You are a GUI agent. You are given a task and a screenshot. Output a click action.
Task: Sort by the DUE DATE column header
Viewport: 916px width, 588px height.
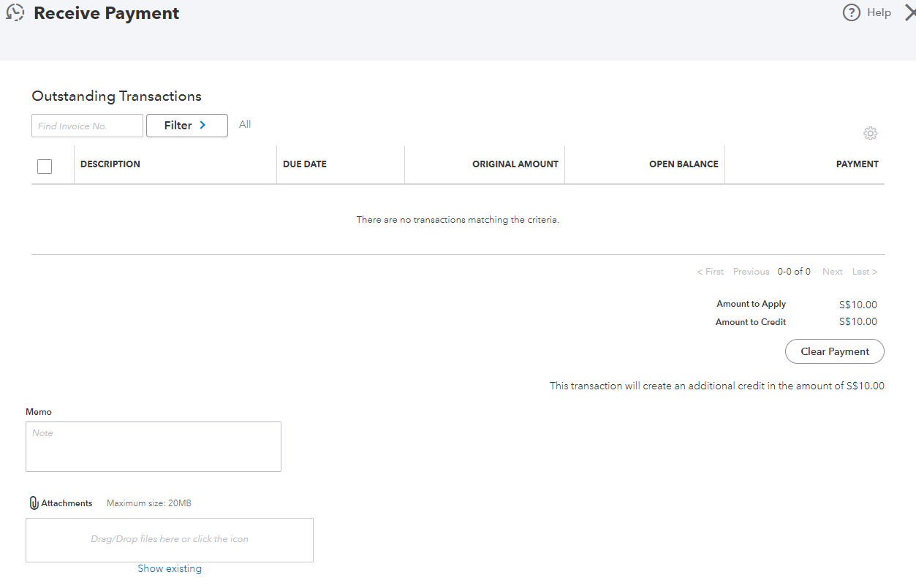304,164
